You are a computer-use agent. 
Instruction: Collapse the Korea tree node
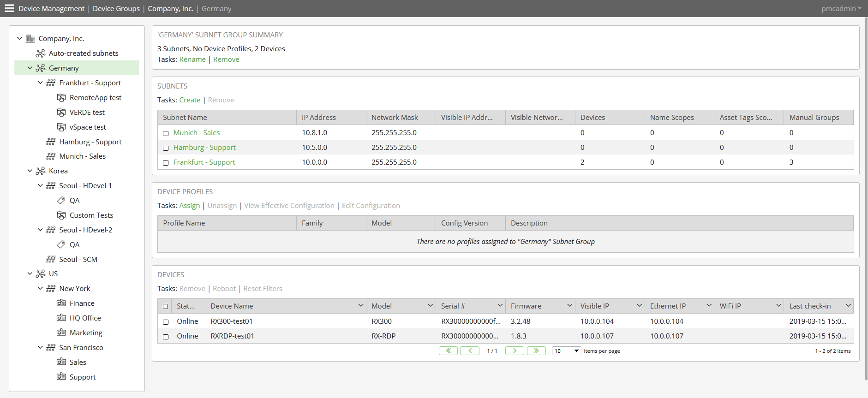pos(30,171)
